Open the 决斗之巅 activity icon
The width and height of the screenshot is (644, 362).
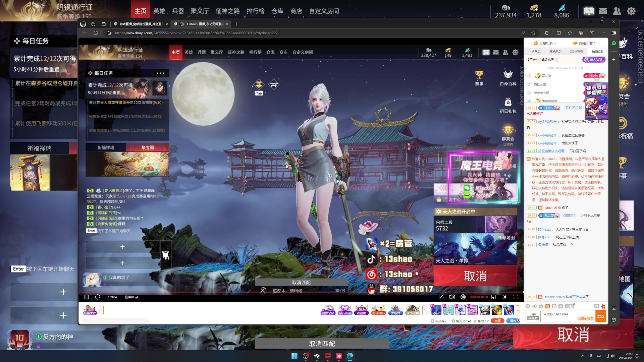point(413,310)
